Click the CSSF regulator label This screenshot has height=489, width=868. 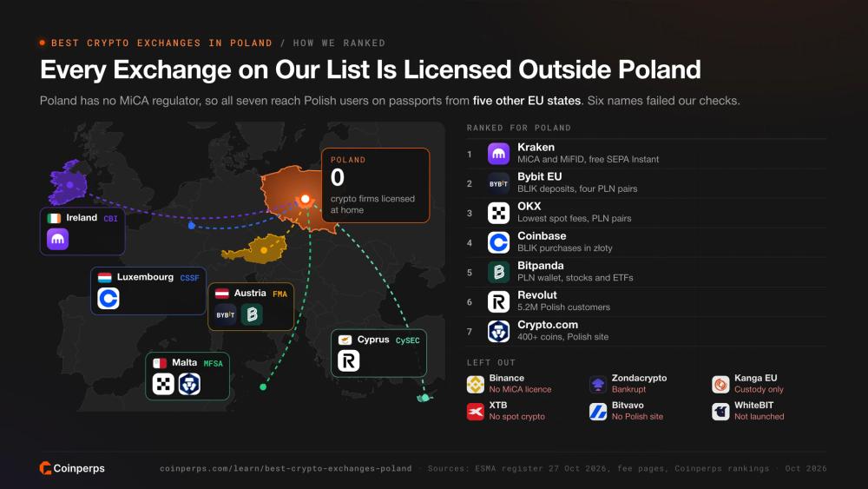tap(189, 278)
